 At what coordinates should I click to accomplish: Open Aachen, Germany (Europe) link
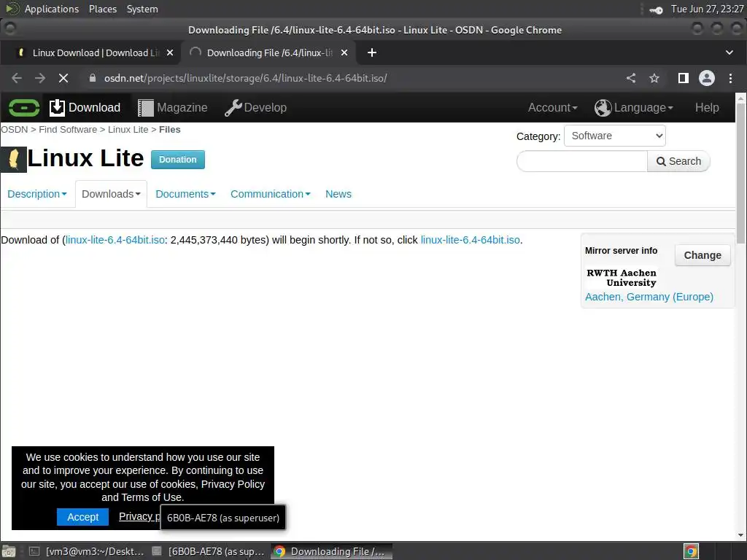point(649,297)
